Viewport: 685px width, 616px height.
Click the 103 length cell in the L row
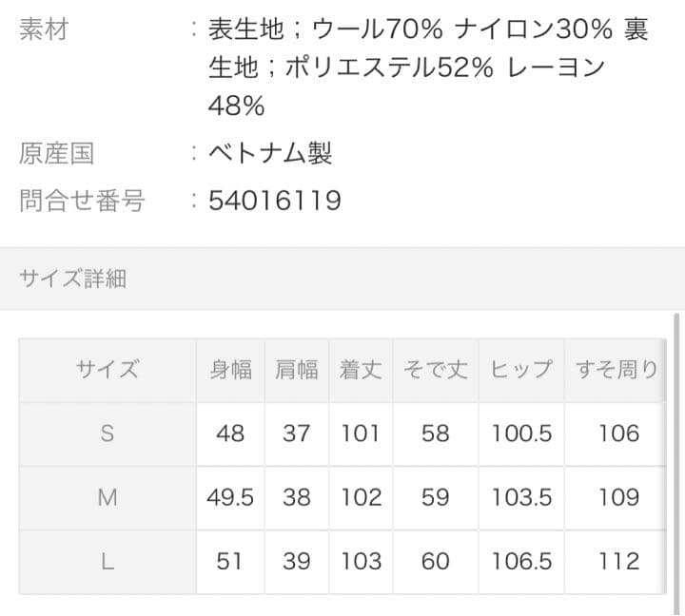click(361, 561)
